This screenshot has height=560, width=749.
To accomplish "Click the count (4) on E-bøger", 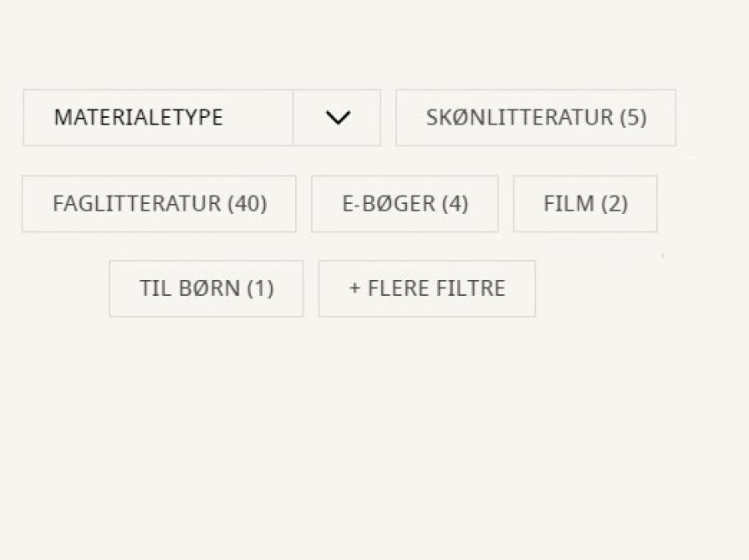I will click(455, 204).
